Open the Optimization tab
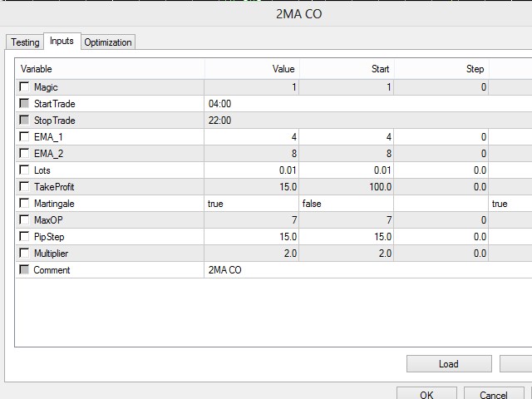 [x=108, y=42]
